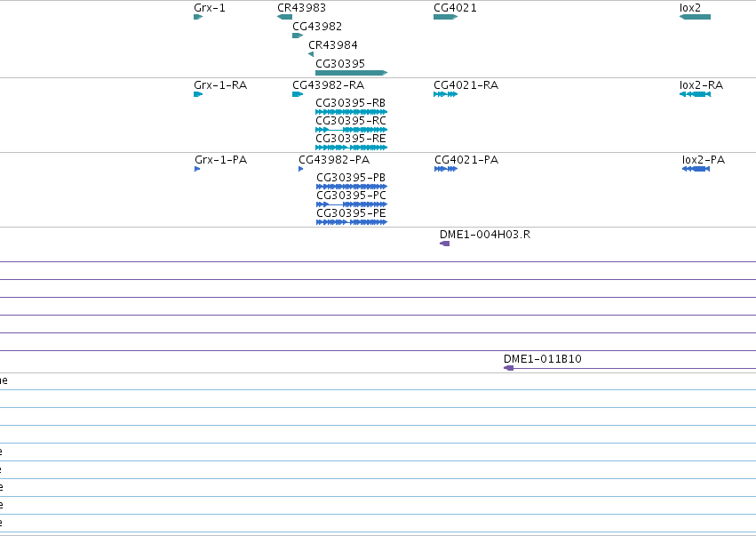The width and height of the screenshot is (756, 536).
Task: Select the Grx-1-PA protein glyph
Action: pos(197,169)
